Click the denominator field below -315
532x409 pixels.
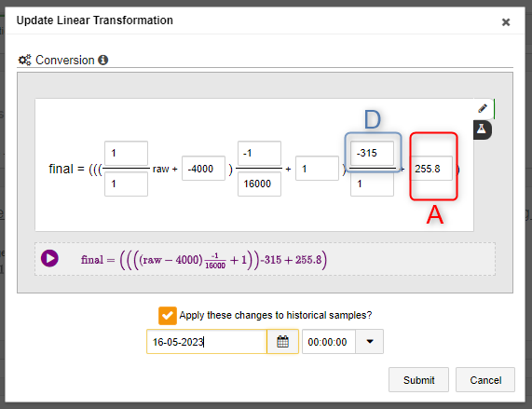click(x=372, y=184)
